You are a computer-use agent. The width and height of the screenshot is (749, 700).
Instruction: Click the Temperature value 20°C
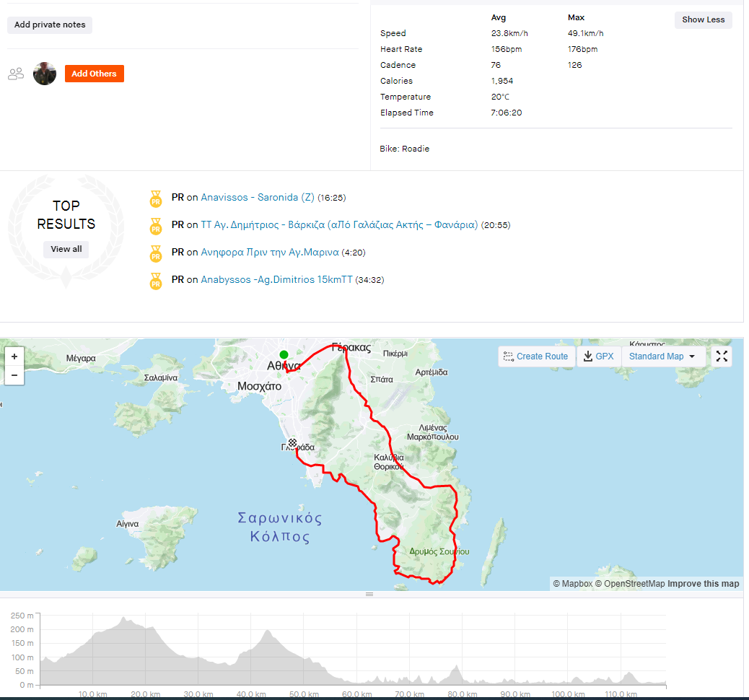(x=500, y=97)
